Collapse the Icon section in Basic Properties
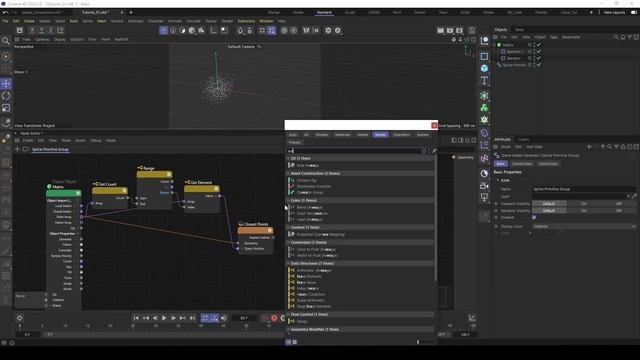The width and height of the screenshot is (640, 360). click(x=498, y=180)
